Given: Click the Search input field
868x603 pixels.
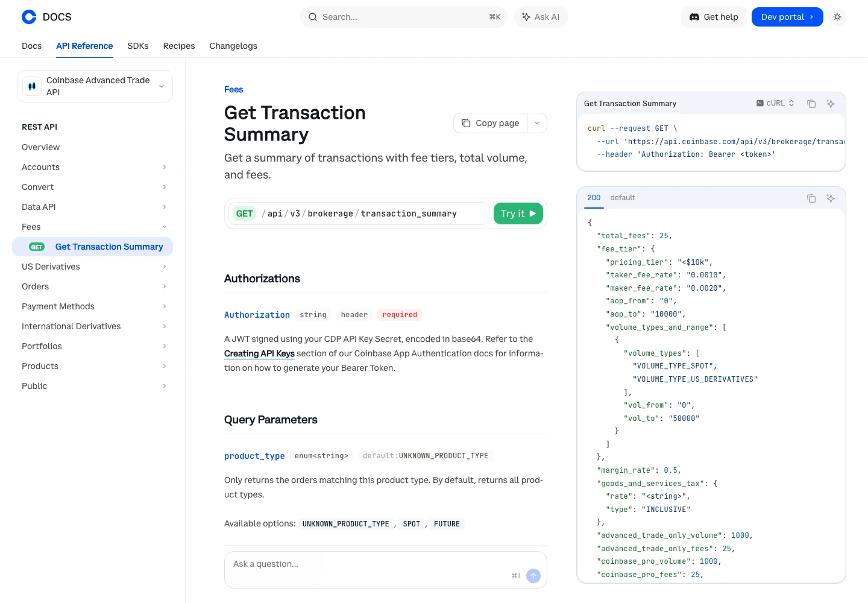Looking at the screenshot, I should click(404, 17).
